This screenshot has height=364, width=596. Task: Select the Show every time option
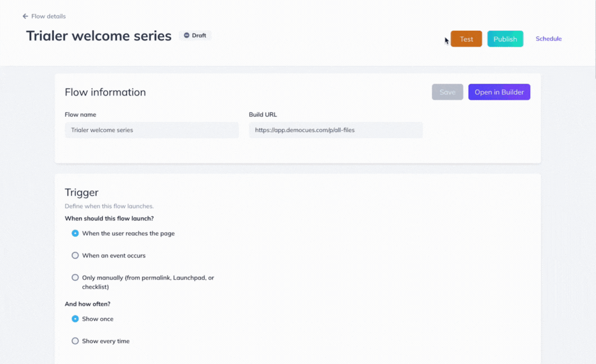pos(75,341)
